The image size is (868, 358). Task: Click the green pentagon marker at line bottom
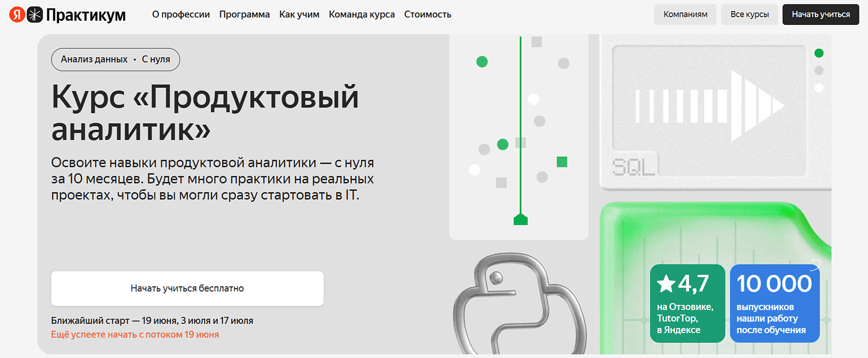tap(521, 219)
